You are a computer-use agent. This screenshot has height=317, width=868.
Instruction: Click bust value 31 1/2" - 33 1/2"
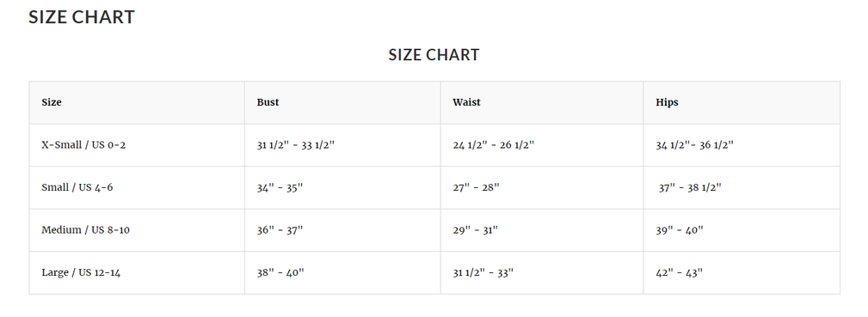tap(296, 145)
